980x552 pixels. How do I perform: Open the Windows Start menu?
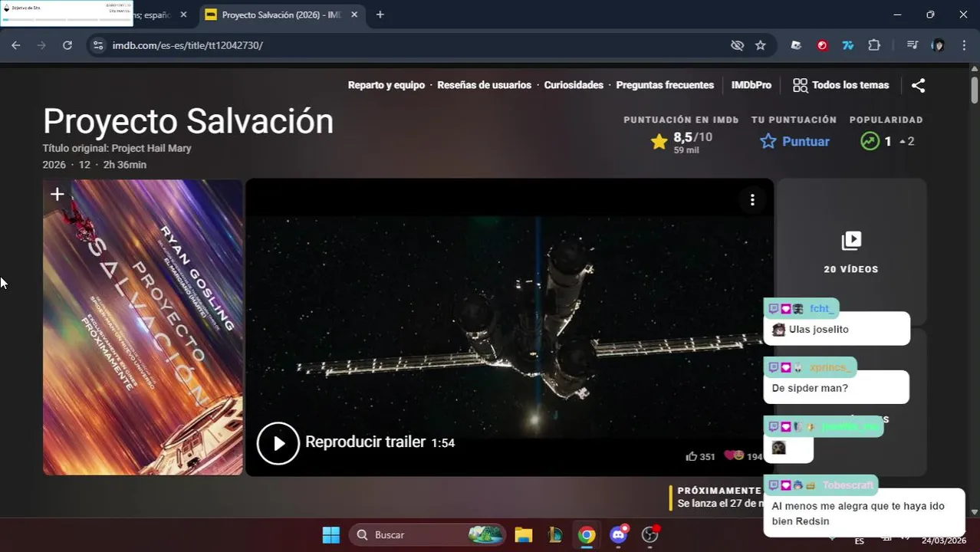tap(331, 534)
